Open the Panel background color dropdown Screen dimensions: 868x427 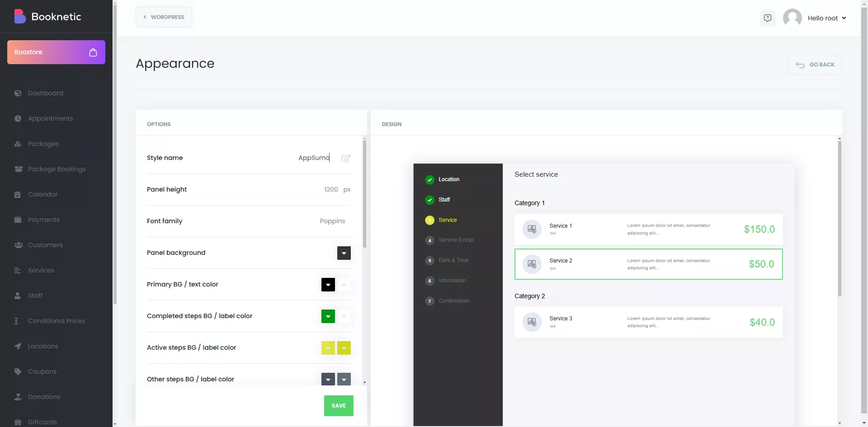(344, 253)
